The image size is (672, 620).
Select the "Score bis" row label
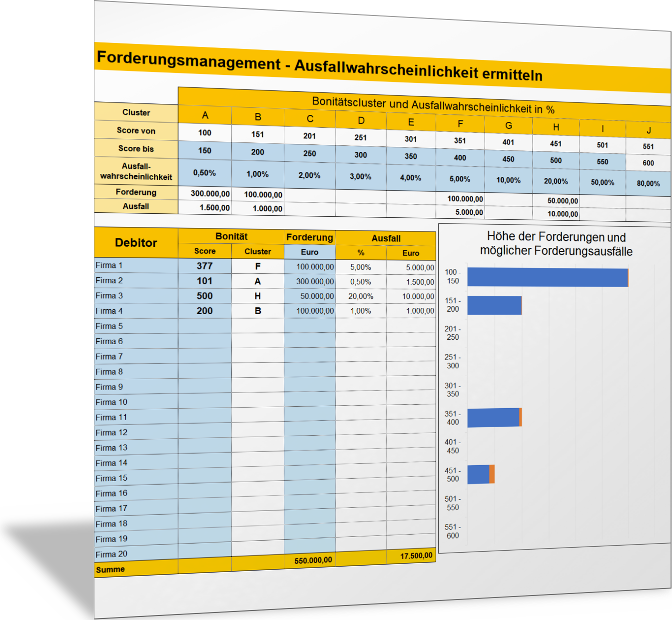(136, 148)
